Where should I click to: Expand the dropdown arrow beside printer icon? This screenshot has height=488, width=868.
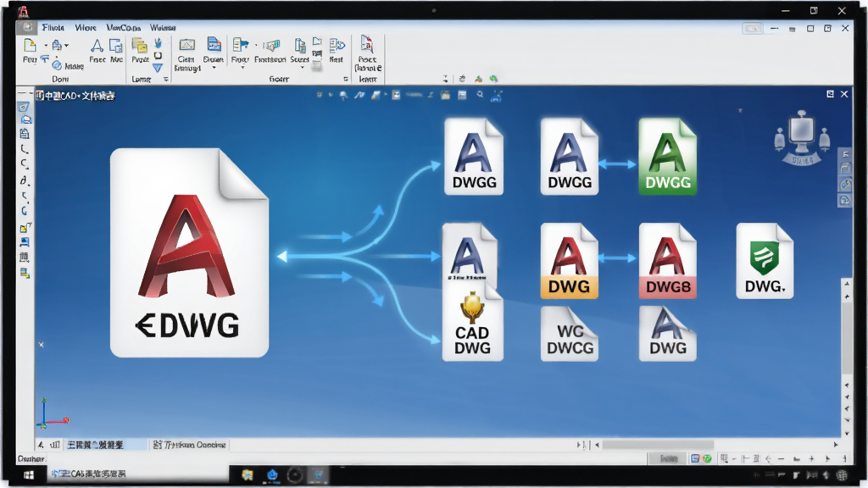pyautogui.click(x=66, y=46)
